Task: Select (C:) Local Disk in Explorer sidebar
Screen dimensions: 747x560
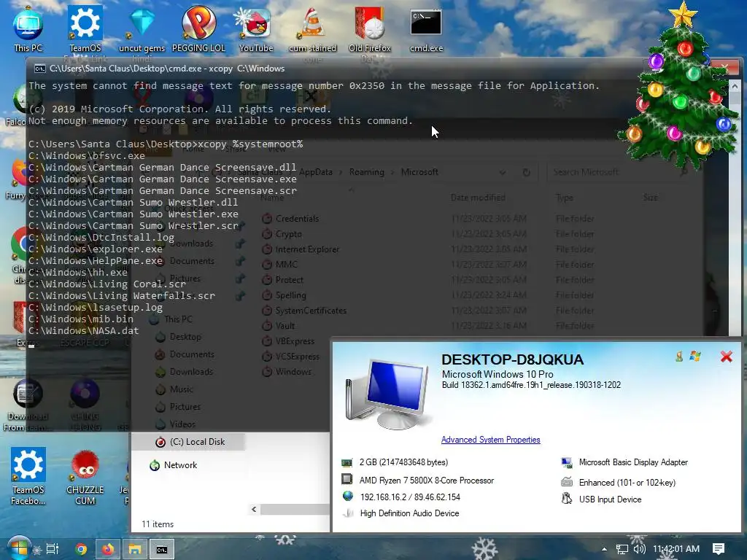Action: (190, 442)
